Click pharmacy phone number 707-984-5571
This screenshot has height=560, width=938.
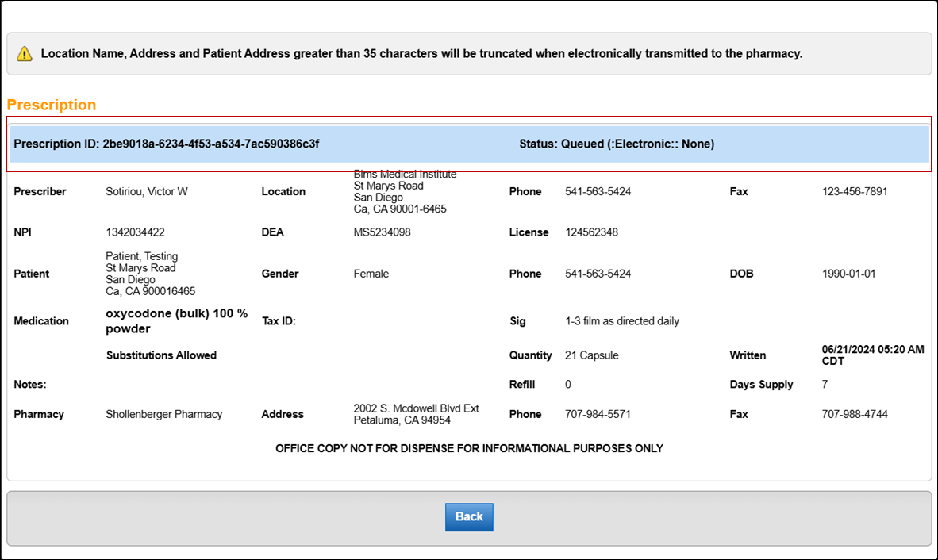598,414
